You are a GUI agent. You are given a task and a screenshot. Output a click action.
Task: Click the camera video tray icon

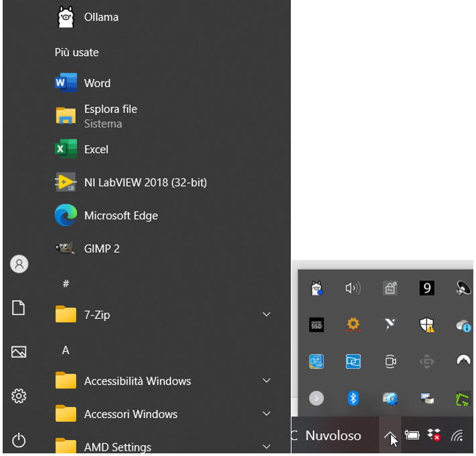[390, 362]
